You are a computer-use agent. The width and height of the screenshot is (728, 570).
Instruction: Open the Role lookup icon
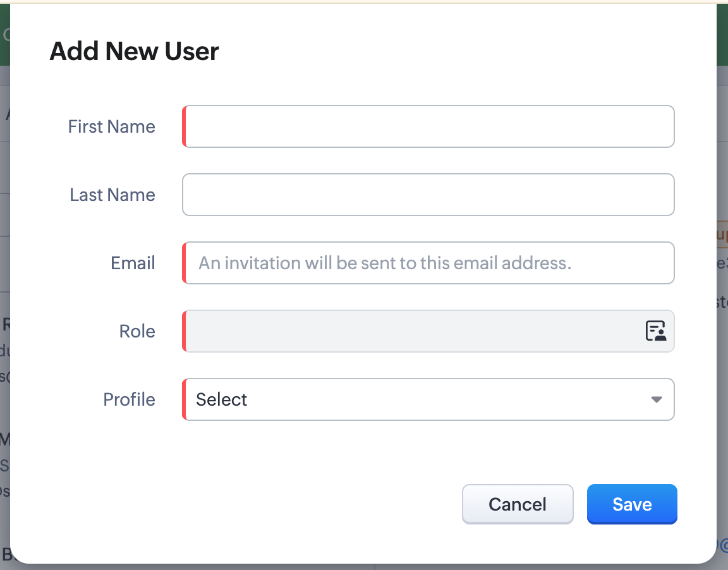[x=656, y=331]
